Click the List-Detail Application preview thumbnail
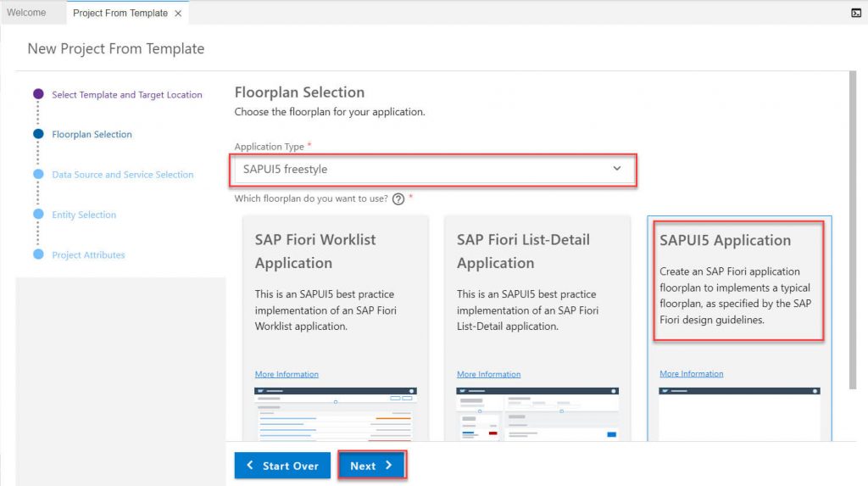This screenshot has height=486, width=868. [x=537, y=414]
